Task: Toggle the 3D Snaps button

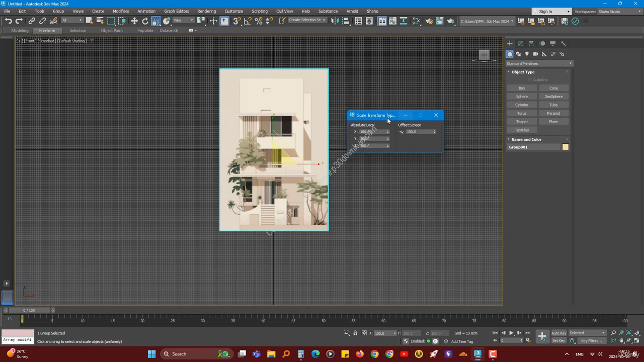Action: pos(236,21)
